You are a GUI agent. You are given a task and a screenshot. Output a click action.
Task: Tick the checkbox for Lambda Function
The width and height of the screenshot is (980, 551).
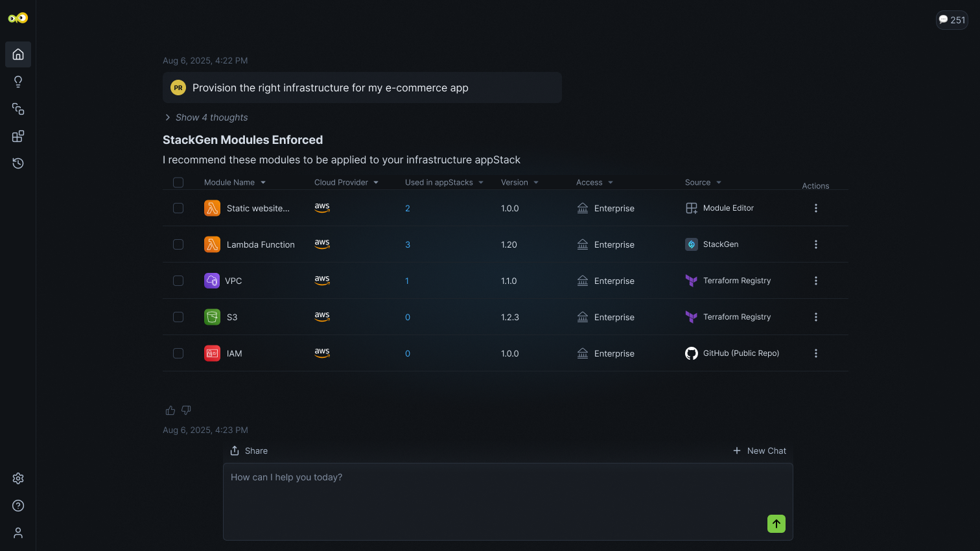[178, 244]
